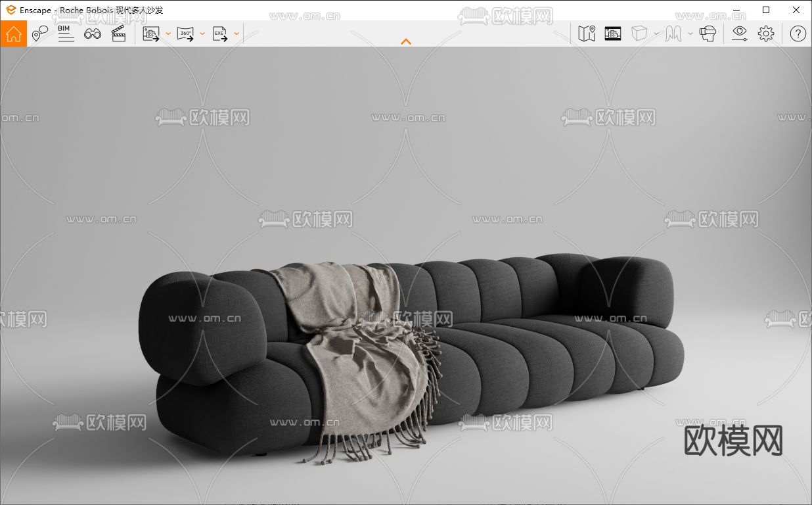Expand the EXE export dropdown arrow
The width and height of the screenshot is (812, 505).
[237, 34]
